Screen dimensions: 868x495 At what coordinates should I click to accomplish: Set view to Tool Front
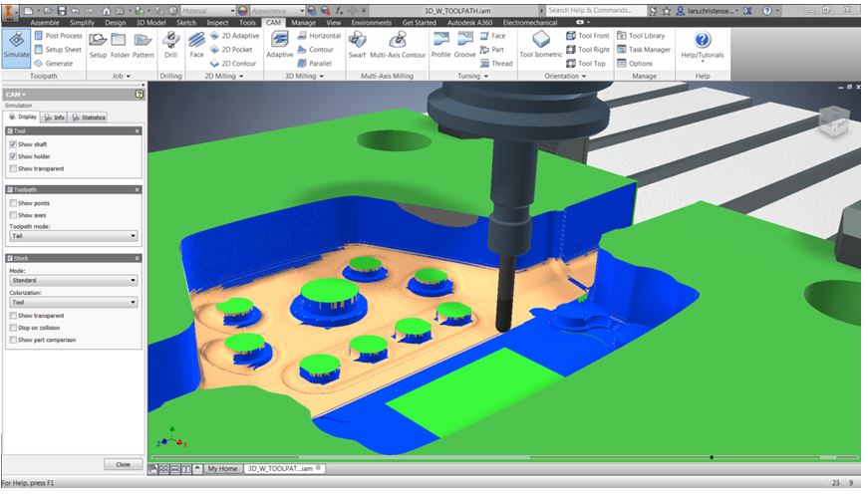587,36
